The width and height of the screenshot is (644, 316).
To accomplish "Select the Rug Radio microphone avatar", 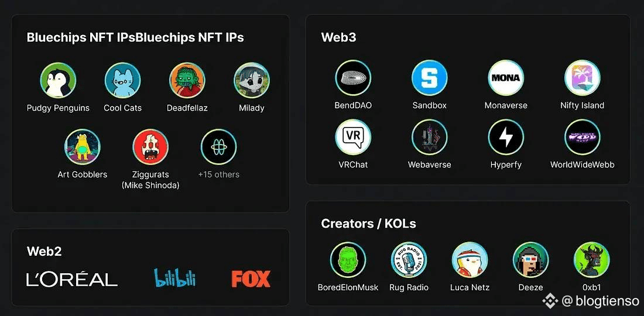I will tap(409, 259).
